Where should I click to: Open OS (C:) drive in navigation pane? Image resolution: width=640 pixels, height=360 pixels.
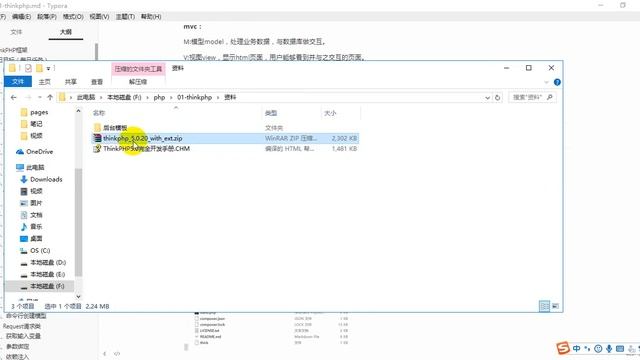pos(40,250)
